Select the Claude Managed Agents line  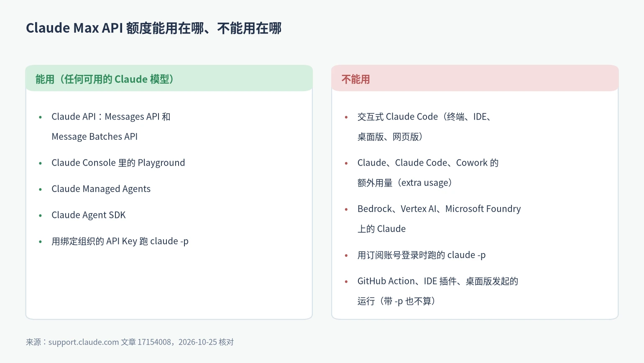[x=101, y=189]
